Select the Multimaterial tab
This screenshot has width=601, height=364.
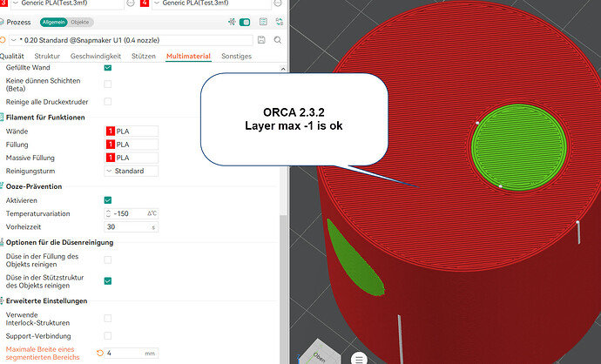pos(188,56)
